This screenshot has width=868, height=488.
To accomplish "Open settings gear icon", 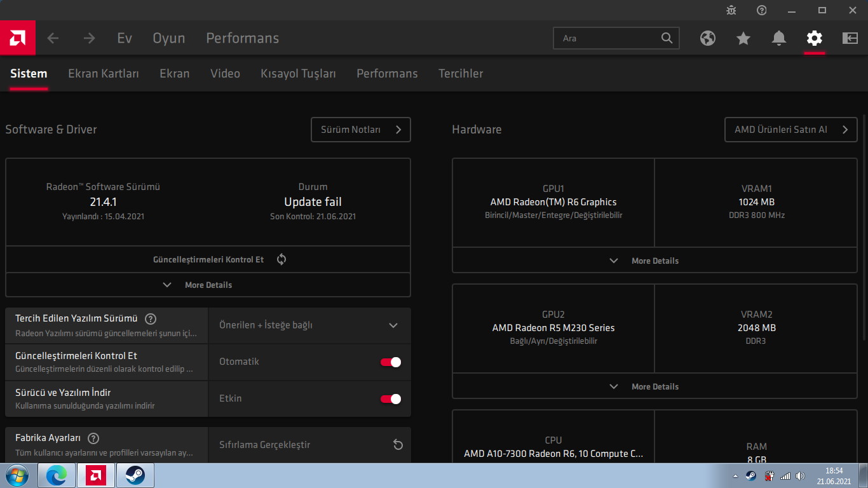I will (x=815, y=38).
